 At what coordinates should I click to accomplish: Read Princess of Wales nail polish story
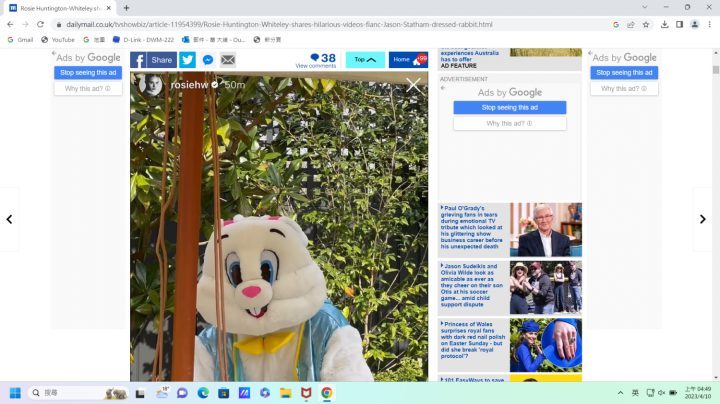click(472, 340)
